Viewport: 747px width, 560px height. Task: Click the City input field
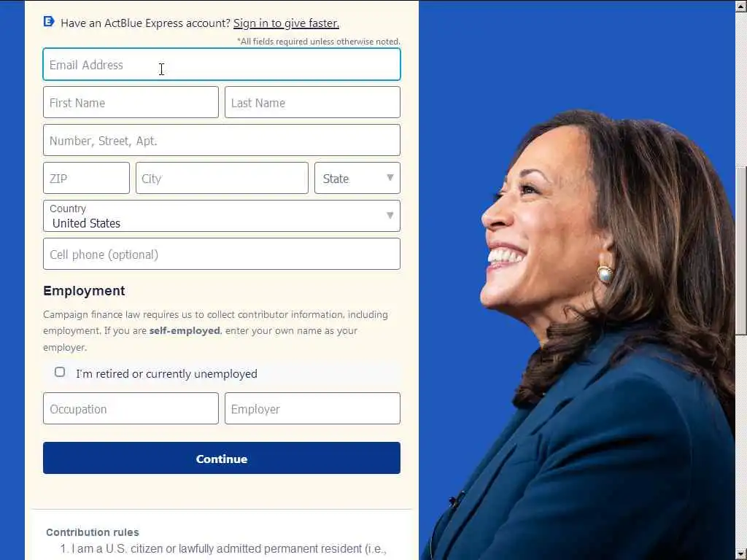coord(222,178)
